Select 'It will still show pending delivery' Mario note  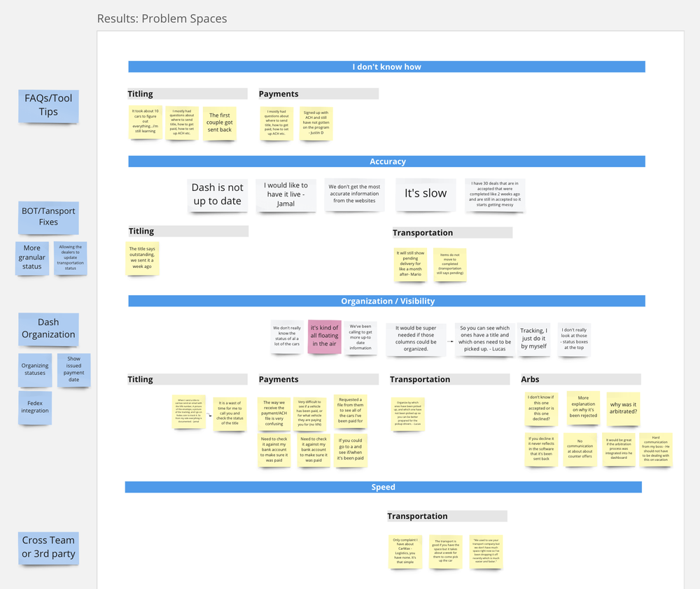tap(411, 264)
